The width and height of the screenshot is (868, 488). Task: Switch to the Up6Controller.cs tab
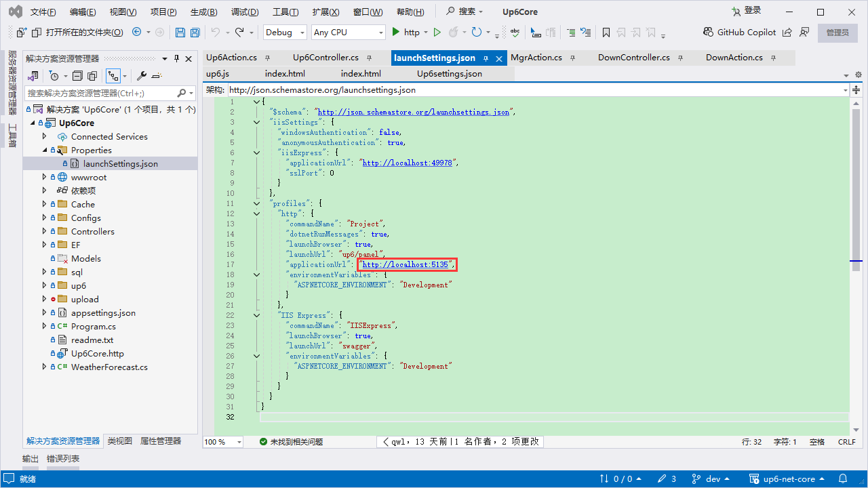(325, 58)
